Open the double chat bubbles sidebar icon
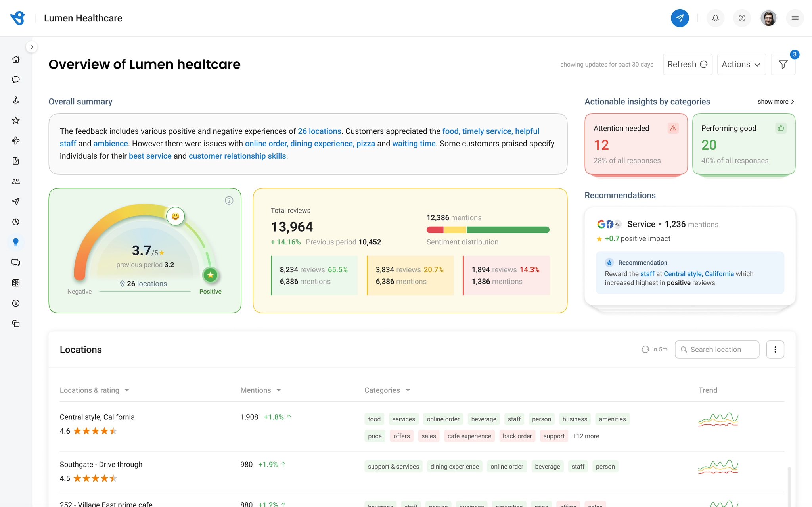Viewport: 812px width, 507px height. click(16, 263)
